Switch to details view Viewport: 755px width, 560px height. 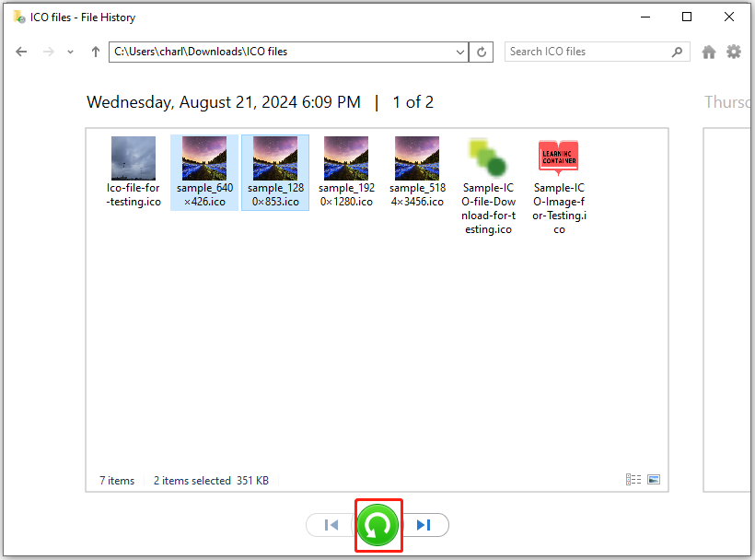633,480
